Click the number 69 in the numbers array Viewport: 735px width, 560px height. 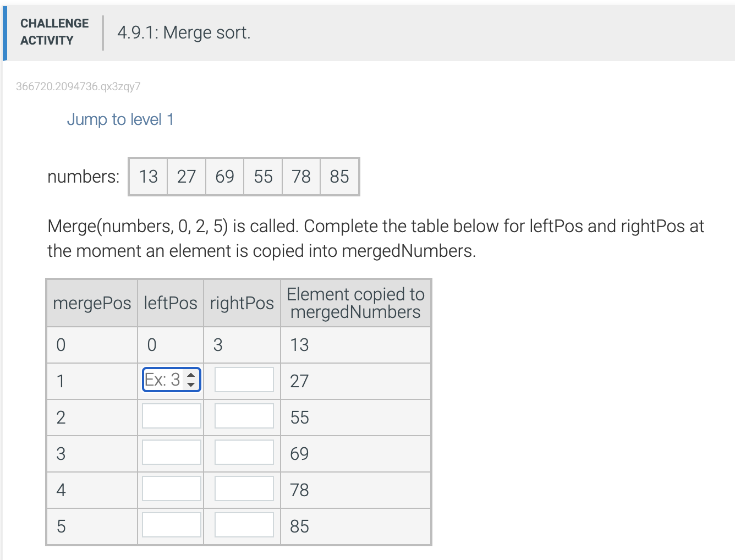224,177
